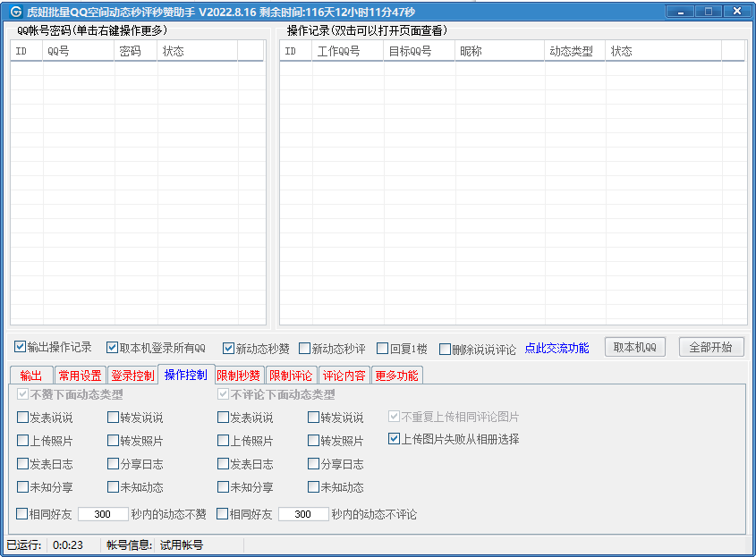Viewport: 756px width, 557px height.
Task: Switch to the 限制秒赞 tab
Action: pyautogui.click(x=238, y=376)
